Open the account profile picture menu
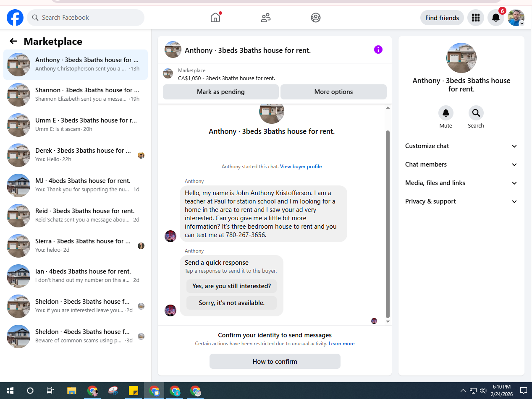The image size is (532, 399). [516, 18]
